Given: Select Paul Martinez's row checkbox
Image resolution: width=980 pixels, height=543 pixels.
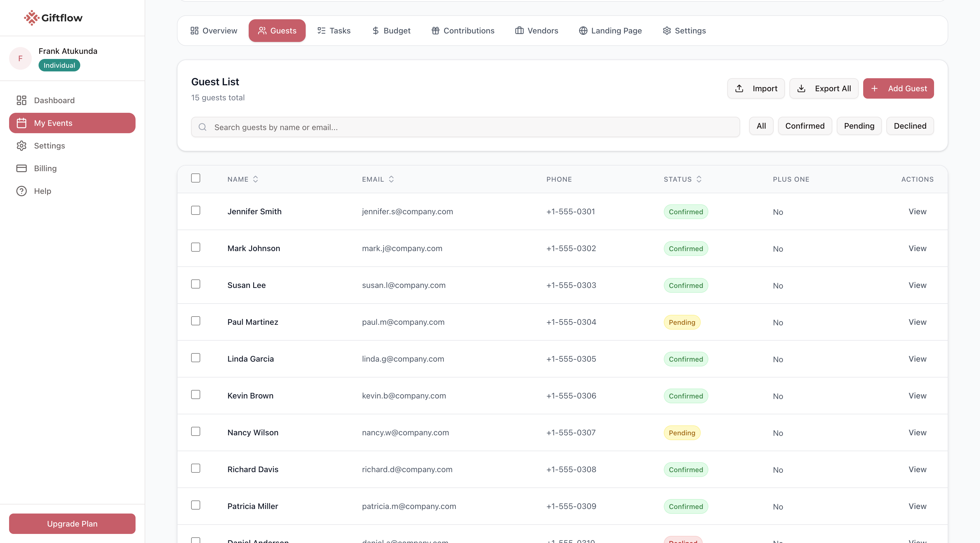Looking at the screenshot, I should tap(196, 321).
